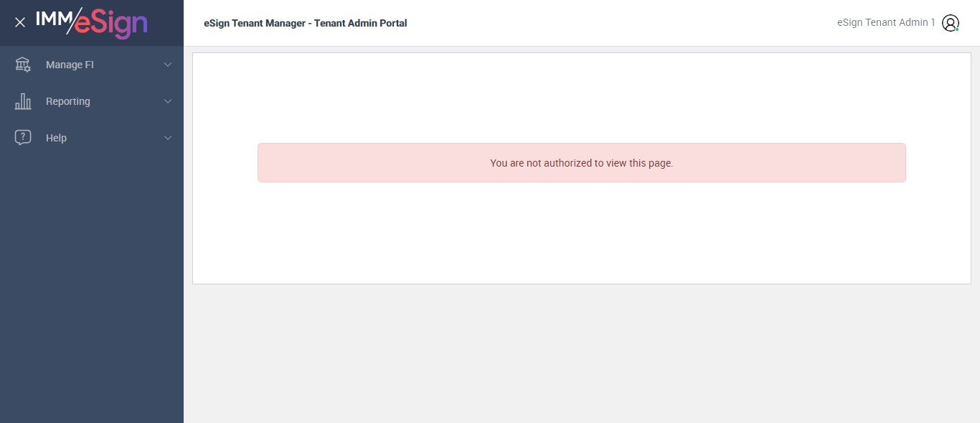
Task: Click the empty sidebar area below Help
Action: [92, 287]
